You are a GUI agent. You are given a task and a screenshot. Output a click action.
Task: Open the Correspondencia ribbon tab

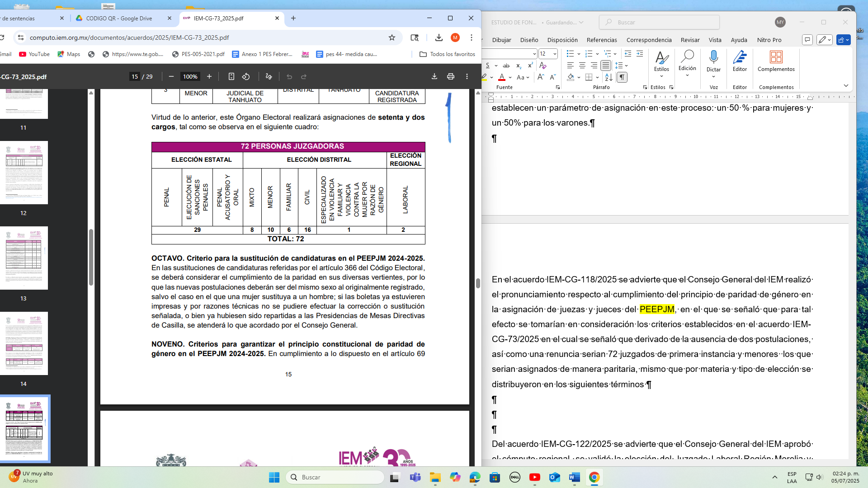(649, 40)
